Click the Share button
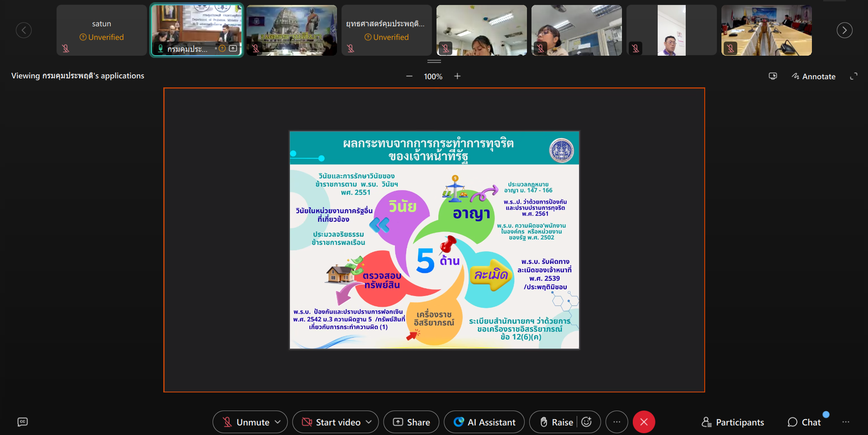 point(411,422)
